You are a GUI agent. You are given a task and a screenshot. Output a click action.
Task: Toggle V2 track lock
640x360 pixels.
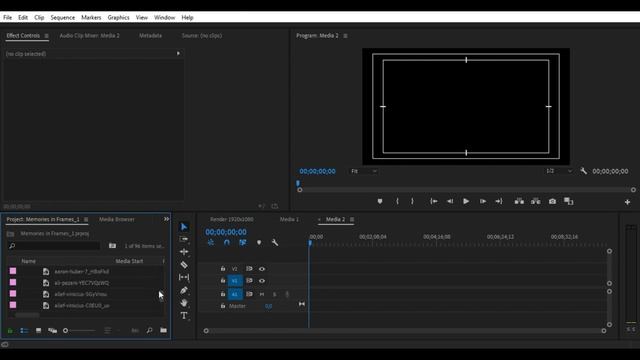(x=223, y=269)
